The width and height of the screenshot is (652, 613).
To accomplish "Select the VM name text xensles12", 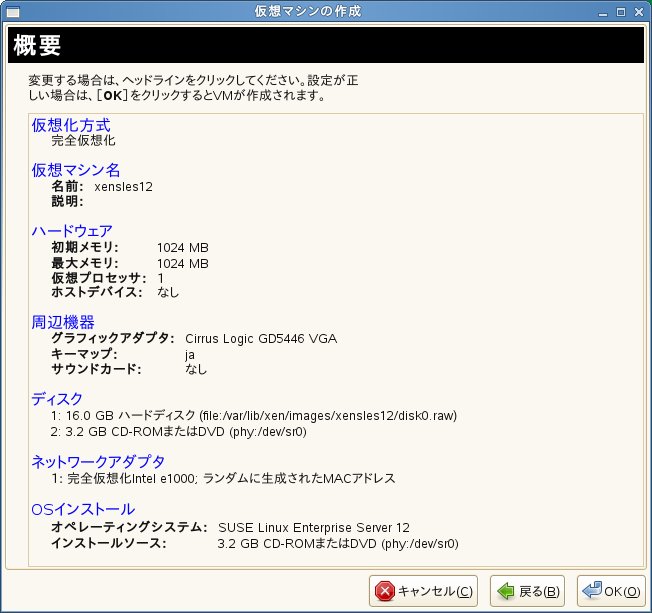I will click(123, 187).
